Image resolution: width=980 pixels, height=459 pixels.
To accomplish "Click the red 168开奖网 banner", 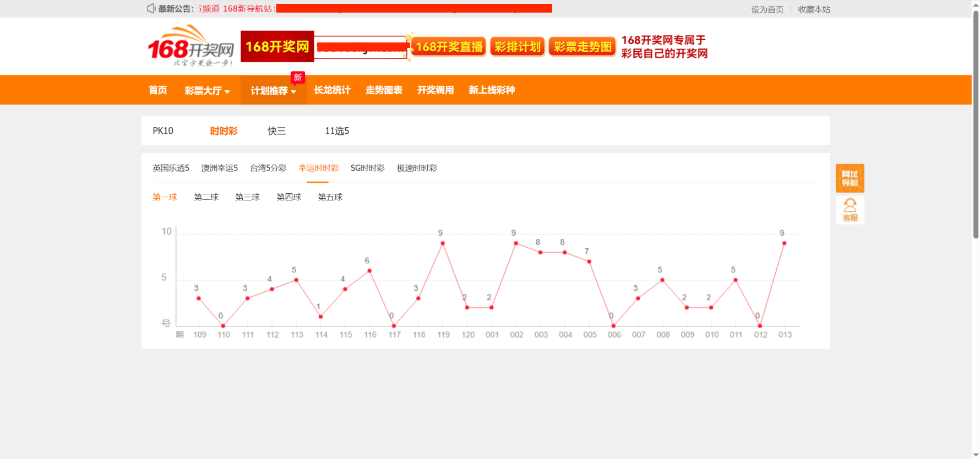I will tap(277, 46).
